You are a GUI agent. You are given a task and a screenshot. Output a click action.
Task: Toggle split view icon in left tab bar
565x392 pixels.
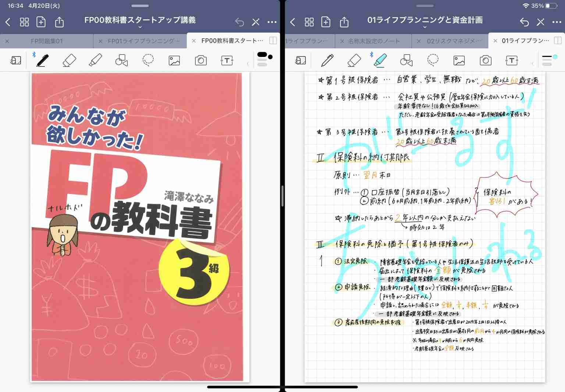(273, 40)
